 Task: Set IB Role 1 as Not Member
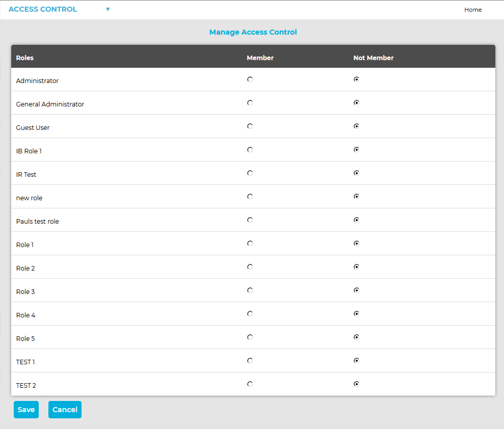[x=356, y=150]
